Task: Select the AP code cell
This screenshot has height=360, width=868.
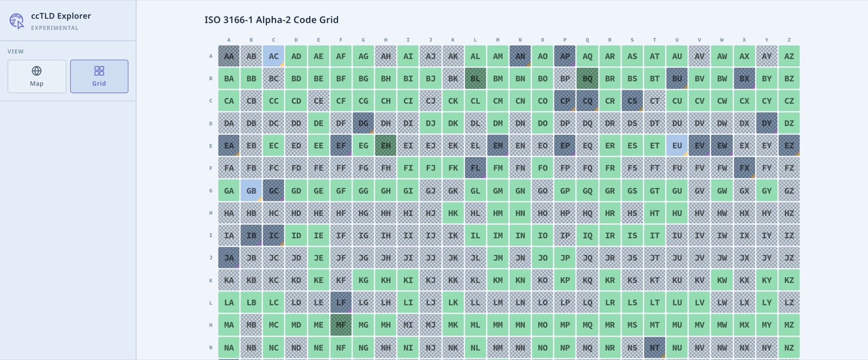Action: (x=565, y=56)
